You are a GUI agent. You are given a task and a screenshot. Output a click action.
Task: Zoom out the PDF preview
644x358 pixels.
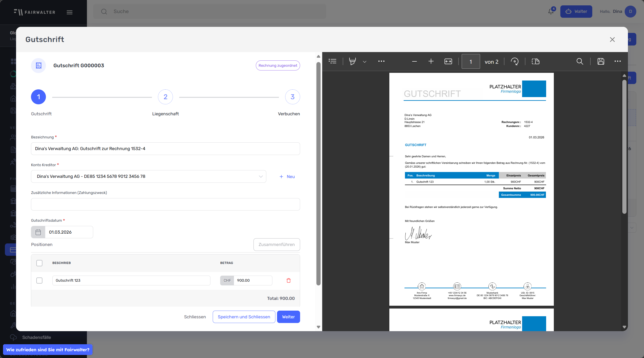(414, 61)
